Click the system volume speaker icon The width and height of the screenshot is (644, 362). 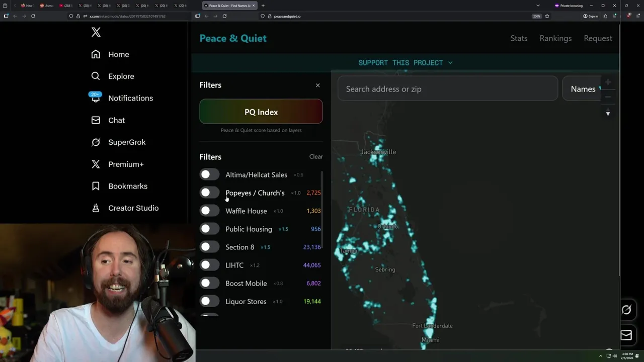pyautogui.click(x=614, y=356)
